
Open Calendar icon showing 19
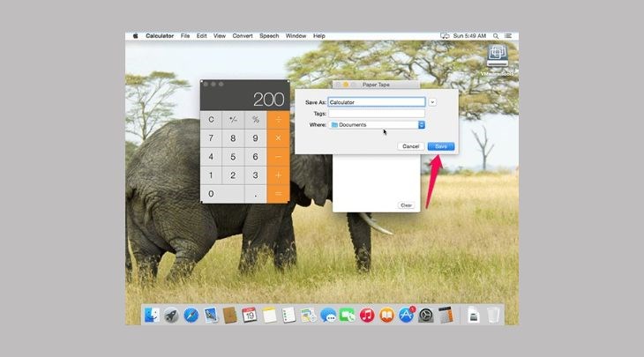[250, 316]
